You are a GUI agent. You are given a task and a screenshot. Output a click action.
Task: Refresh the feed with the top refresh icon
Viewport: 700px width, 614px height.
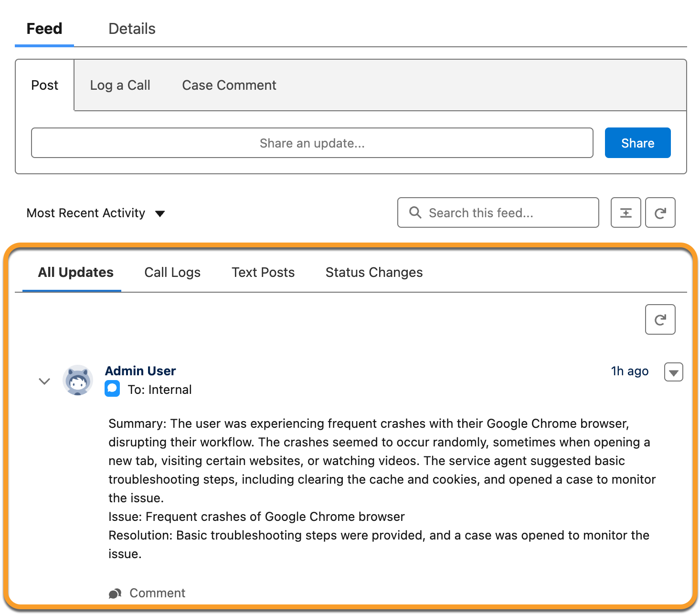[660, 212]
